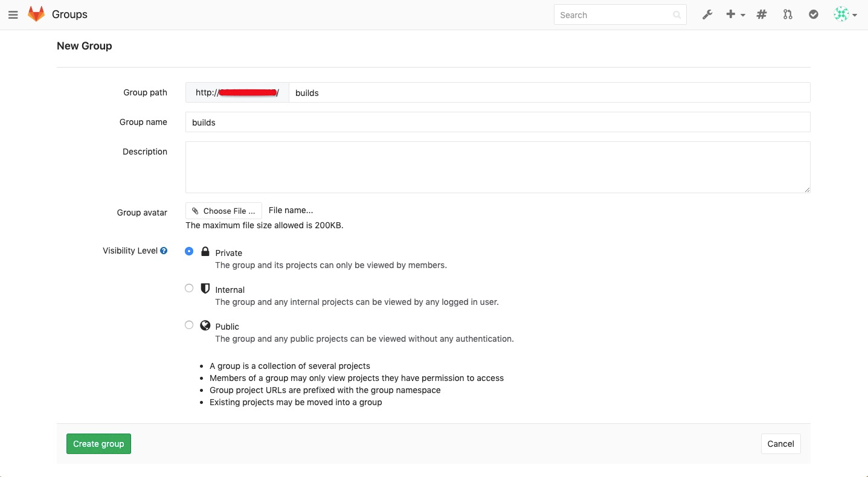Viewport: 868px width, 477px height.
Task: Open the hamburger sidebar menu
Action: (x=13, y=15)
